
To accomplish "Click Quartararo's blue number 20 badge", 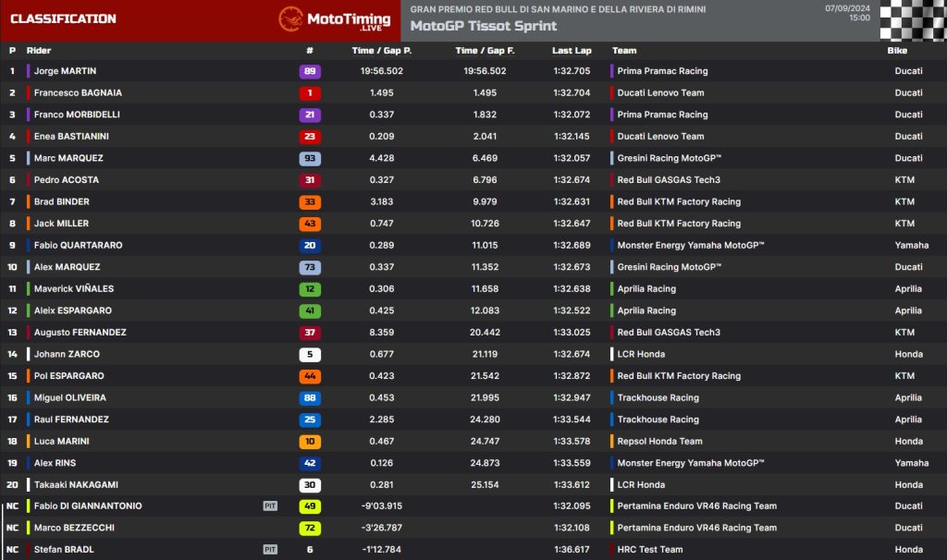I will [310, 245].
